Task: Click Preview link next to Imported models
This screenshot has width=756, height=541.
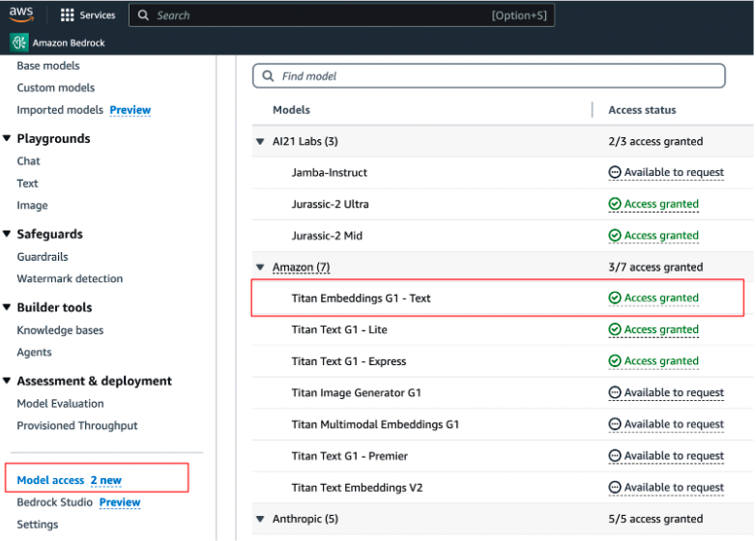Action: pos(130,110)
